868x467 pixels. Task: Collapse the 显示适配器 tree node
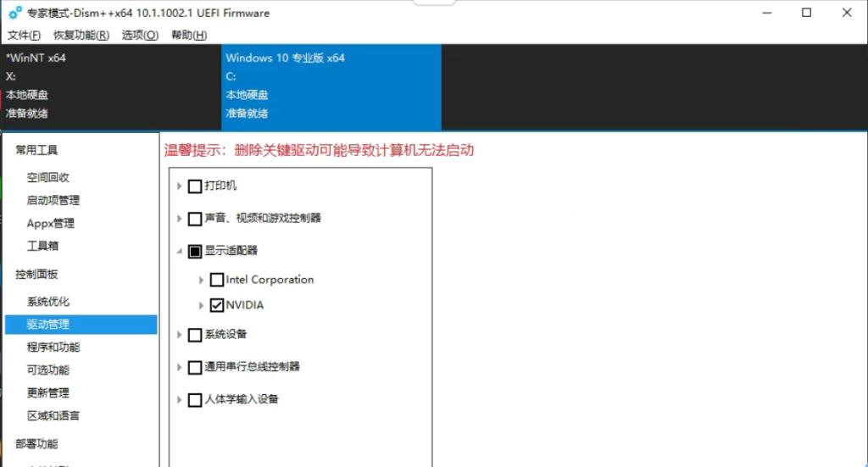pos(180,251)
